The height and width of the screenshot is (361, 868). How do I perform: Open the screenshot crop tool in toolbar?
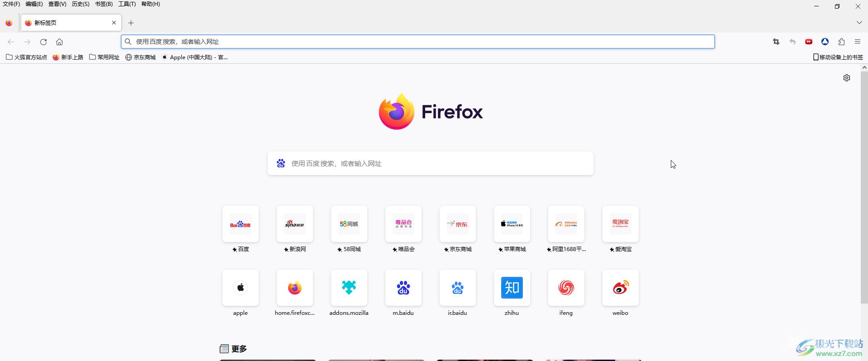(776, 42)
